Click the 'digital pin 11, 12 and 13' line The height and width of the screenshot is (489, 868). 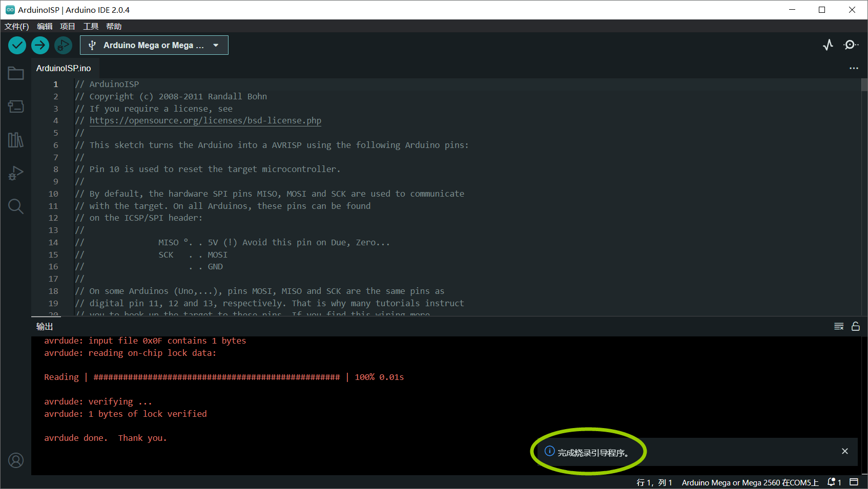pos(270,304)
